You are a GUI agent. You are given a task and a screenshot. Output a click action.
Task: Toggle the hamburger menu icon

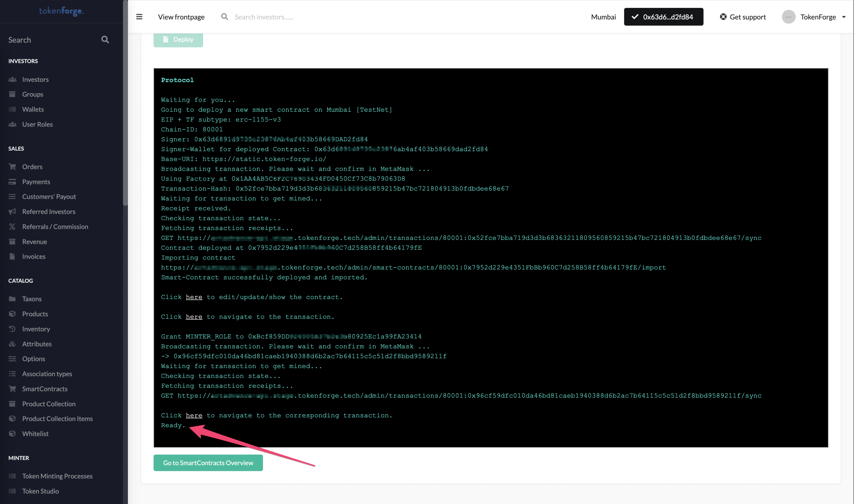tap(139, 17)
